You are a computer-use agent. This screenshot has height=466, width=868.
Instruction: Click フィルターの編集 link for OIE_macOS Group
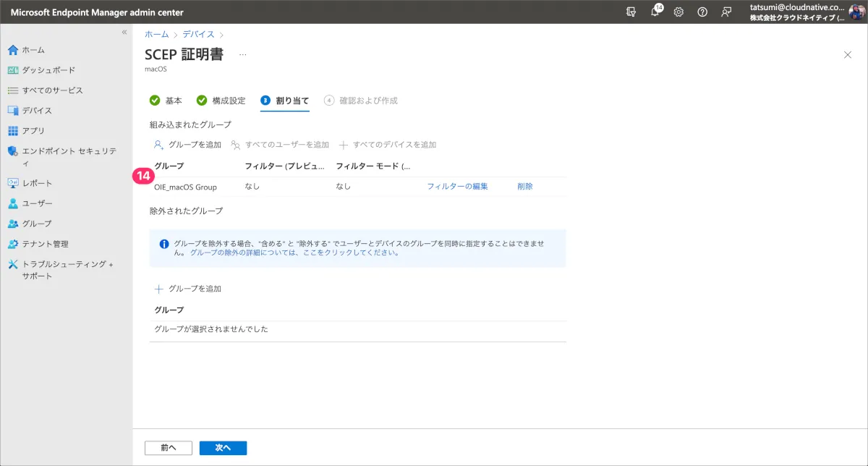point(457,187)
